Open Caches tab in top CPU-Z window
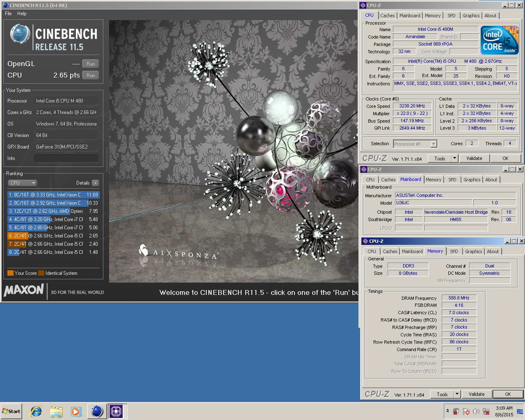The width and height of the screenshot is (525, 420). coord(387,16)
